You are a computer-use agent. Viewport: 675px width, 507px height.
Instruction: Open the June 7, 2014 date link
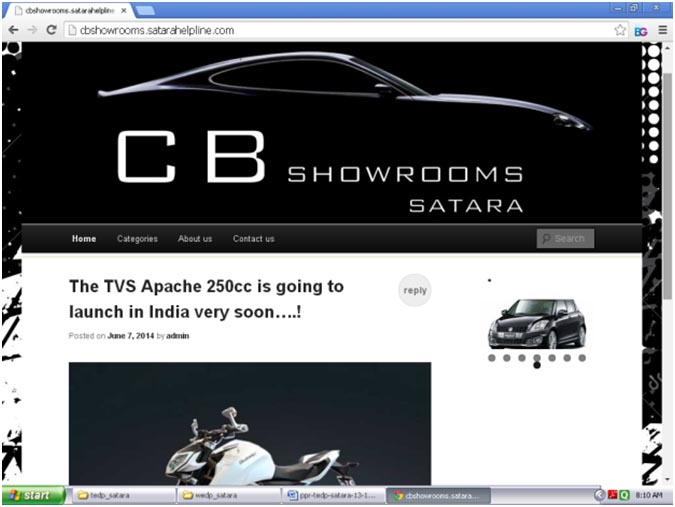[x=130, y=336]
